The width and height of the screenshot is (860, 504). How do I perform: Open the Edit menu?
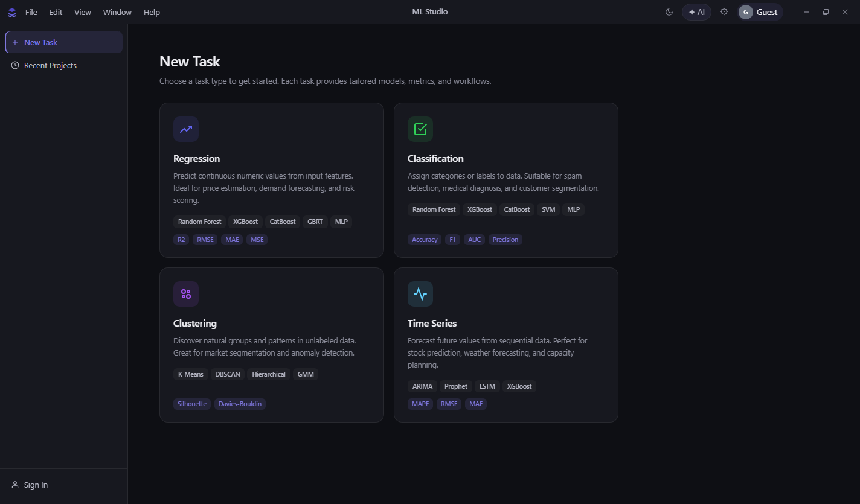pos(56,12)
